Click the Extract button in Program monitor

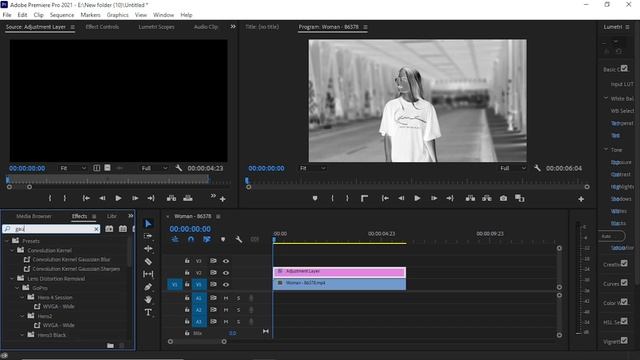point(487,198)
